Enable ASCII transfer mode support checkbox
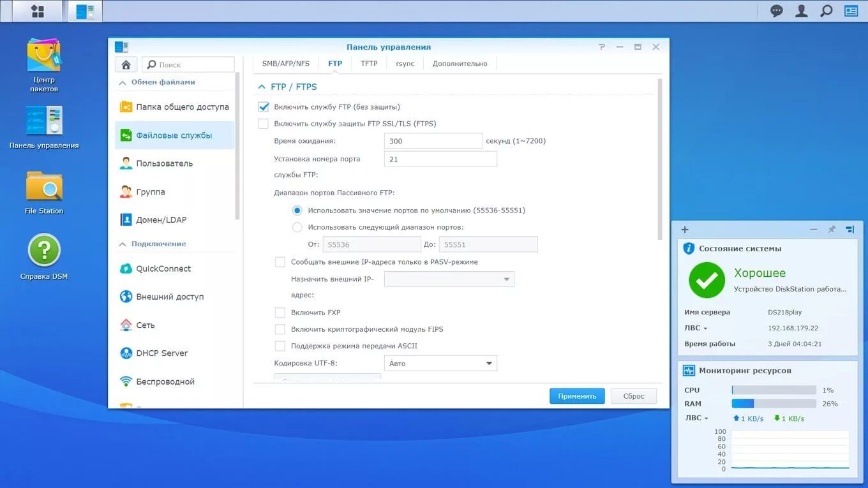This screenshot has height=488, width=868. [x=280, y=346]
